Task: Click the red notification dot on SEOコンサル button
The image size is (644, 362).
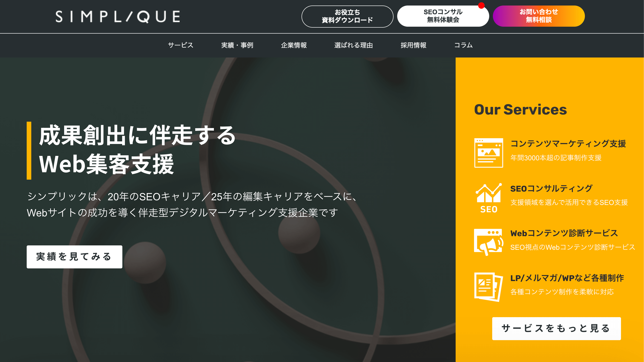Action: (x=481, y=6)
